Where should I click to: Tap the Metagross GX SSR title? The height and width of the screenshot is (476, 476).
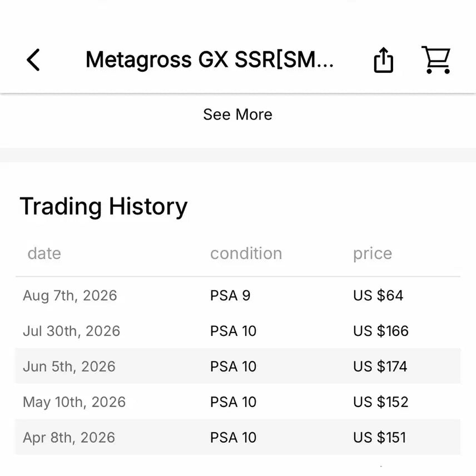210,59
